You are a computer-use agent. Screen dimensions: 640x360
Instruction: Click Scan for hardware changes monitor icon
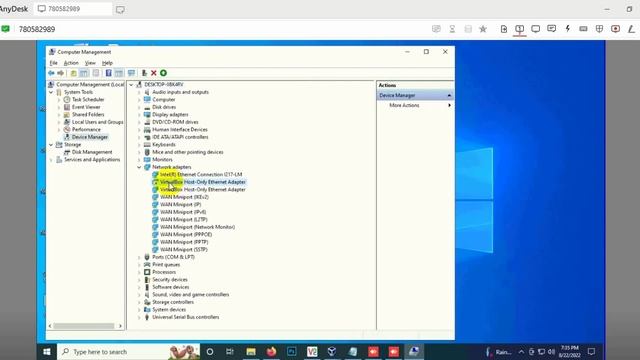[131, 73]
